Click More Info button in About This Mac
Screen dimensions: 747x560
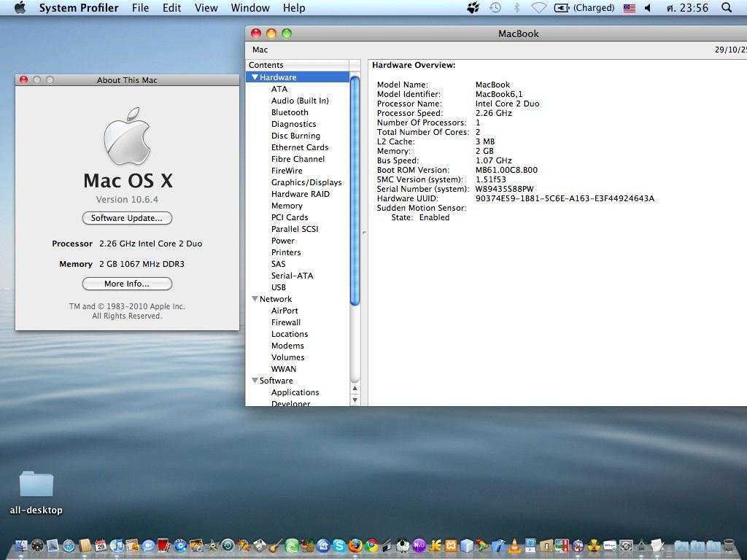coord(127,284)
